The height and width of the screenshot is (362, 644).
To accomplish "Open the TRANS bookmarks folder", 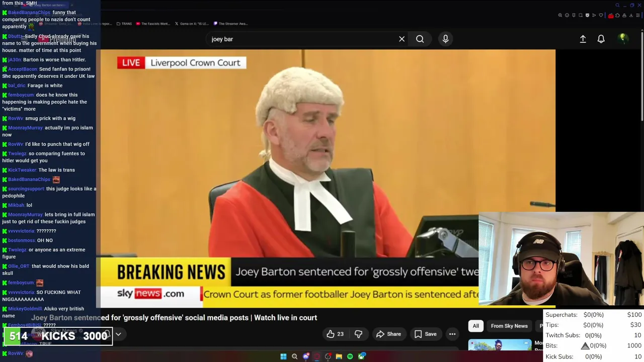I will pyautogui.click(x=124, y=24).
